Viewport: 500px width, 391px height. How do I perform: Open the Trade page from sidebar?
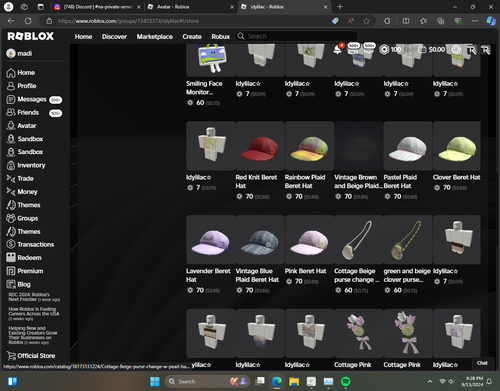click(20, 179)
